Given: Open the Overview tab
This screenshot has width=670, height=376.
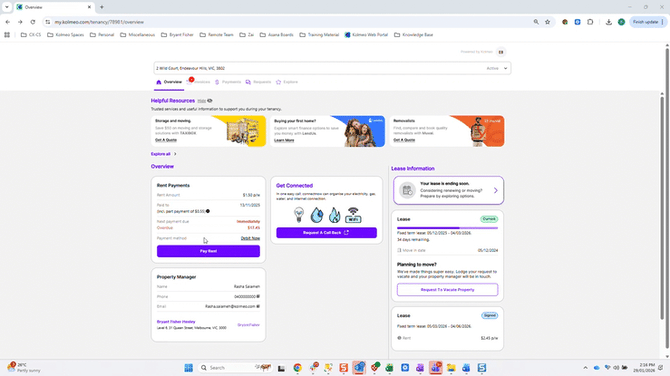Looking at the screenshot, I should pos(169,82).
